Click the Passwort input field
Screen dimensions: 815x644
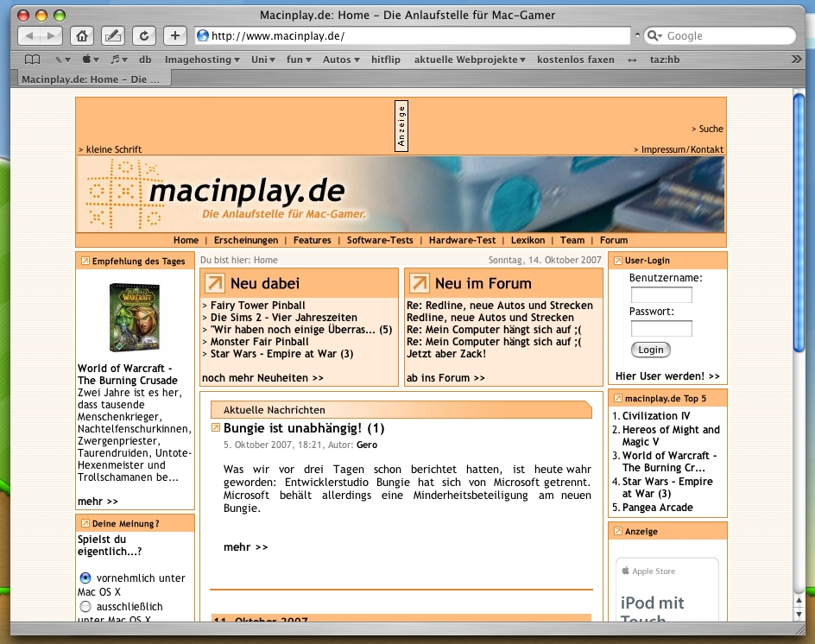(x=661, y=329)
